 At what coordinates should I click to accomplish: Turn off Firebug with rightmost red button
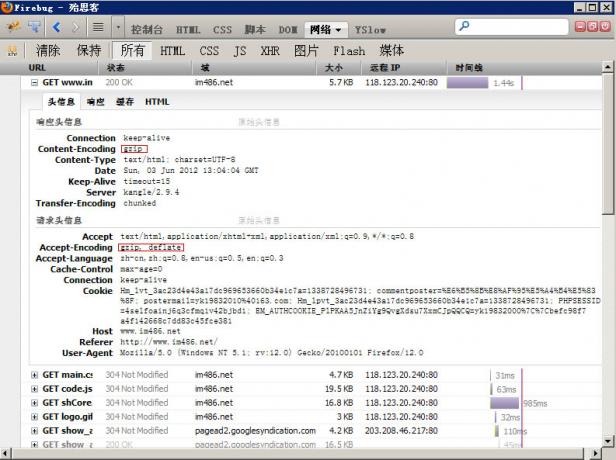coord(605,26)
